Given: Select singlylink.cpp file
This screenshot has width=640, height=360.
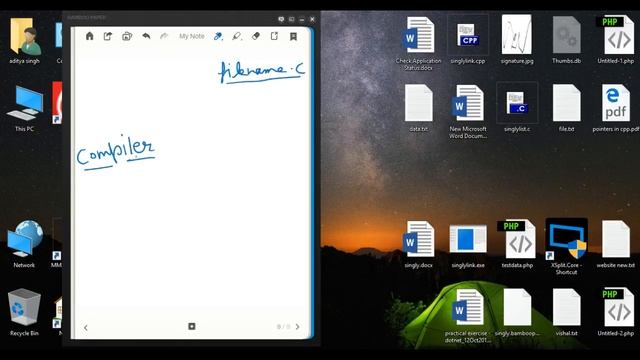Looking at the screenshot, I should point(468,40).
